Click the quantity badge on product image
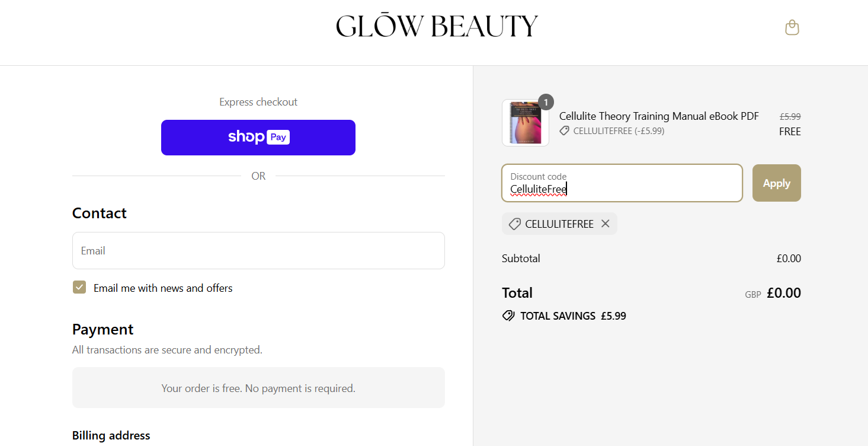This screenshot has height=446, width=868. [x=546, y=102]
